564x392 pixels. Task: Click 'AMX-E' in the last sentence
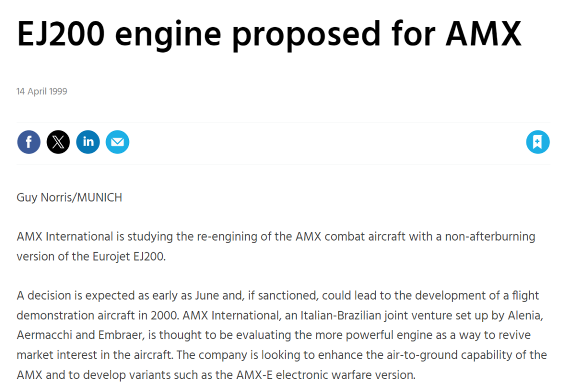254,375
